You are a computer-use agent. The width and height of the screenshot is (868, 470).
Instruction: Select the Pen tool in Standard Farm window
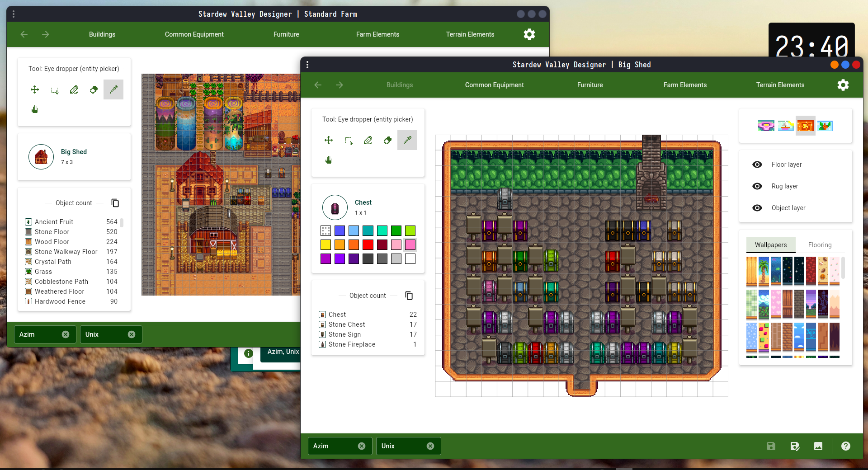pyautogui.click(x=74, y=89)
